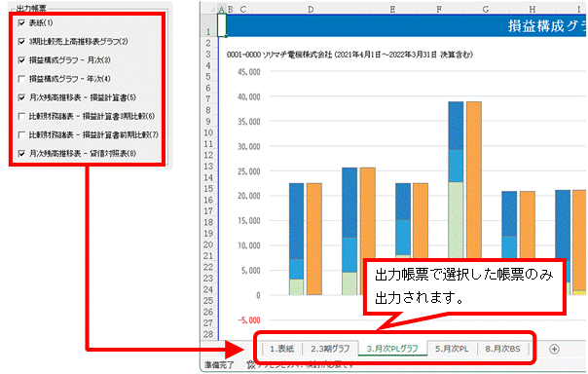Image resolution: width=588 pixels, height=374 pixels.
Task: Check 比較財務諸表 - 損益計算書3期比較(6)
Action: tap(21, 116)
